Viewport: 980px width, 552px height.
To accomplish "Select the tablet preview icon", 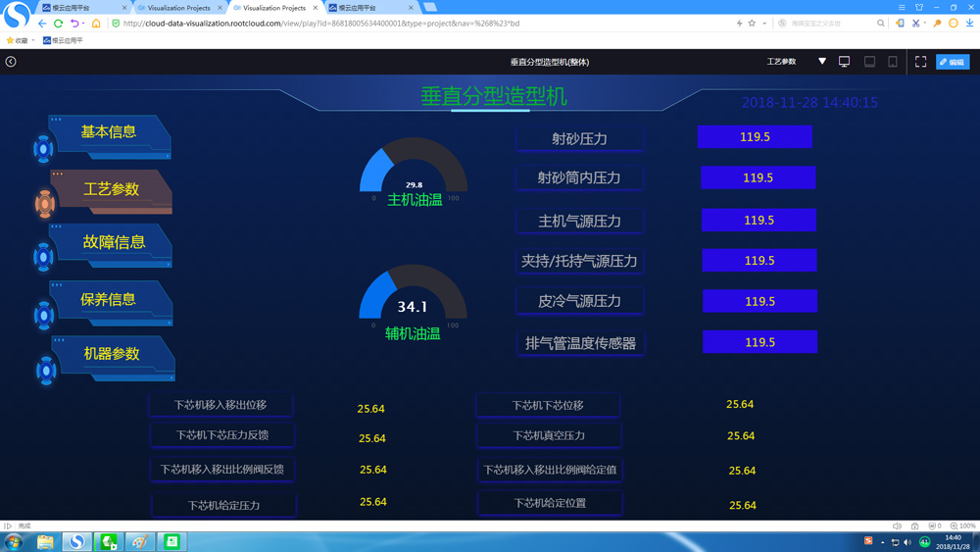I will click(869, 62).
